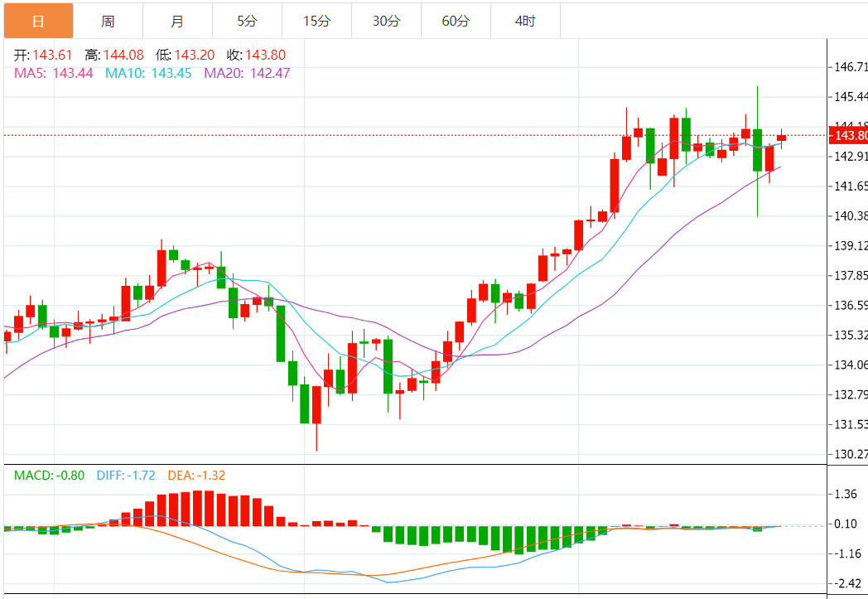Image resolution: width=868 pixels, height=599 pixels.
Task: Click the -2.42 MACD axis label
Action: click(x=847, y=583)
